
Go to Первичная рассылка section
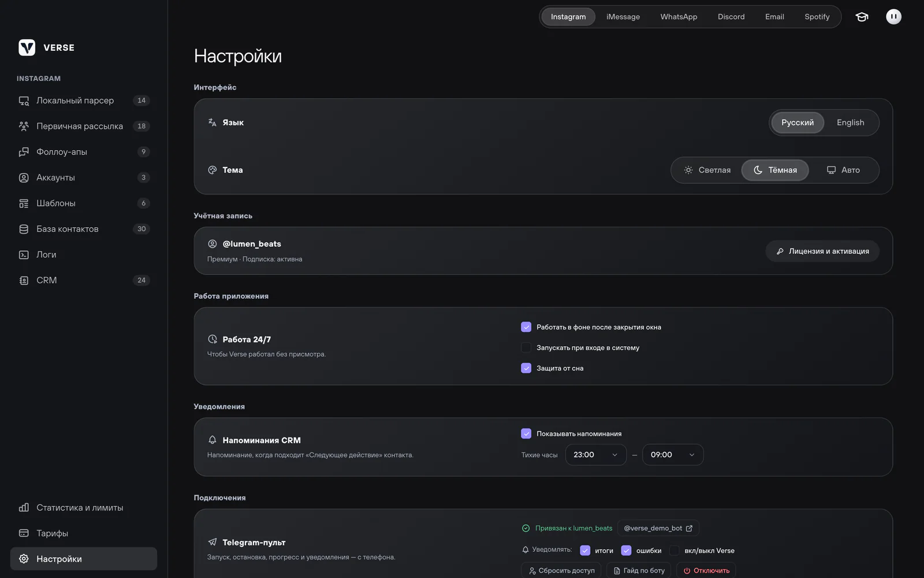84,126
